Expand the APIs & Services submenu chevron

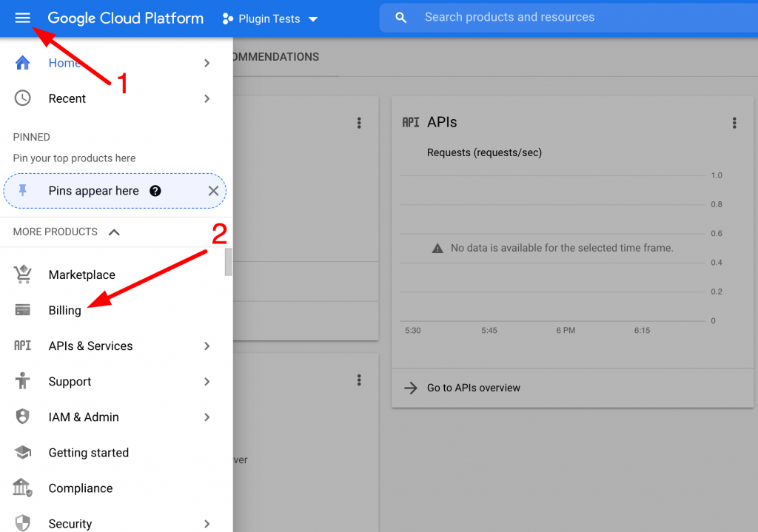pyautogui.click(x=207, y=346)
